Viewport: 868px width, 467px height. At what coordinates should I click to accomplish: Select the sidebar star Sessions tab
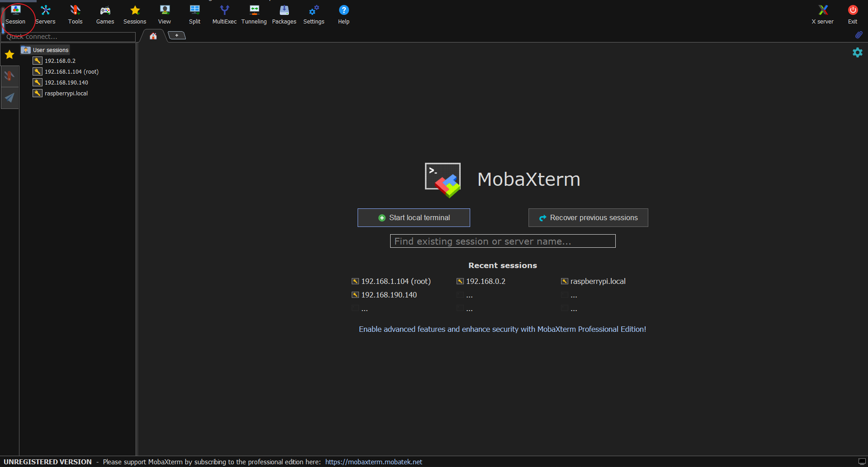point(9,55)
